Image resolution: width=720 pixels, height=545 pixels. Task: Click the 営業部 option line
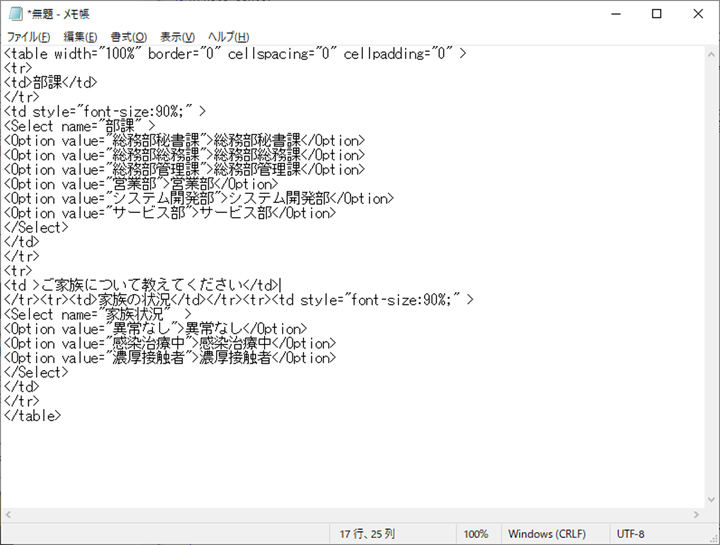[141, 184]
